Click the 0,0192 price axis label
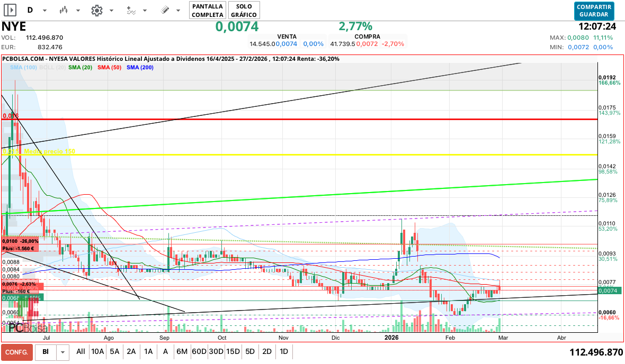The height and width of the screenshot is (364, 625). coord(607,78)
